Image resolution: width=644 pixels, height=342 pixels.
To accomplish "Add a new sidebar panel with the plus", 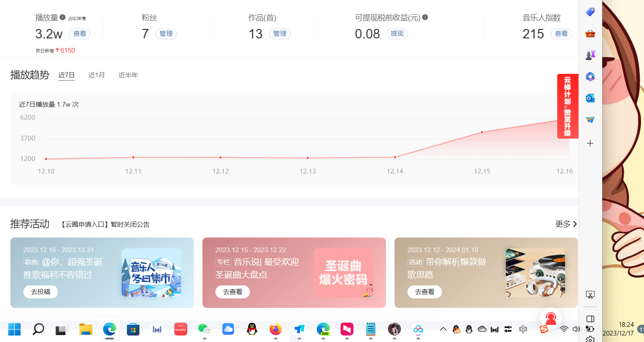I will click(590, 143).
